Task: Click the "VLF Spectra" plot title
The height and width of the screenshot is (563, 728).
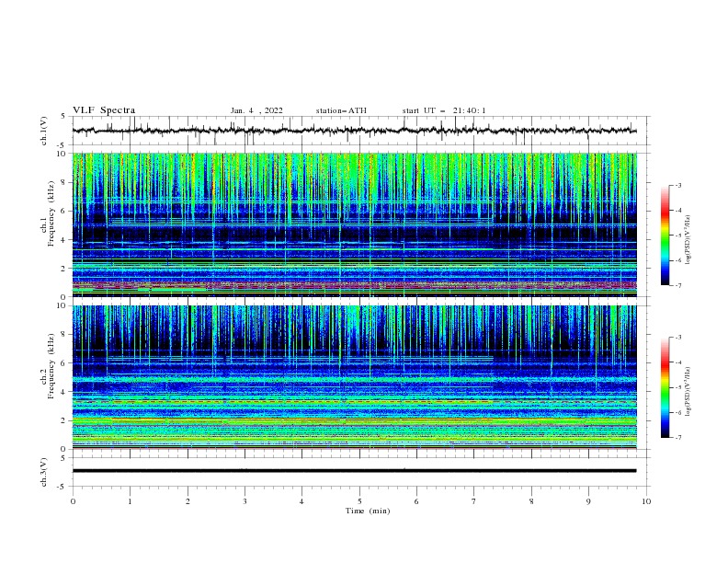Action: coord(104,110)
